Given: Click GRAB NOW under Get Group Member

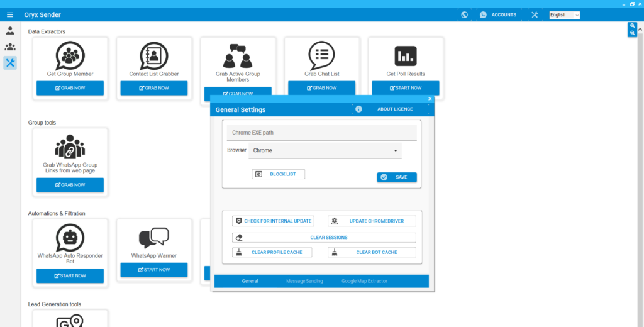Looking at the screenshot, I should pyautogui.click(x=70, y=88).
